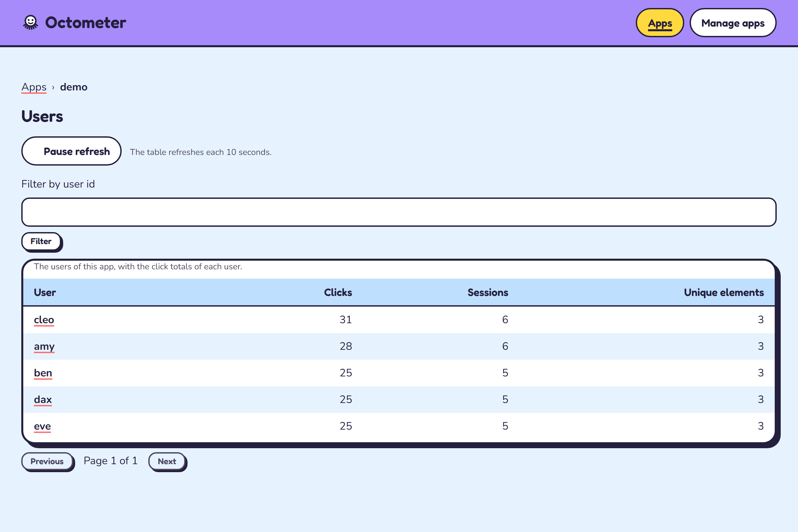Focus the Filter by user id field
The image size is (798, 532).
pyautogui.click(x=399, y=212)
